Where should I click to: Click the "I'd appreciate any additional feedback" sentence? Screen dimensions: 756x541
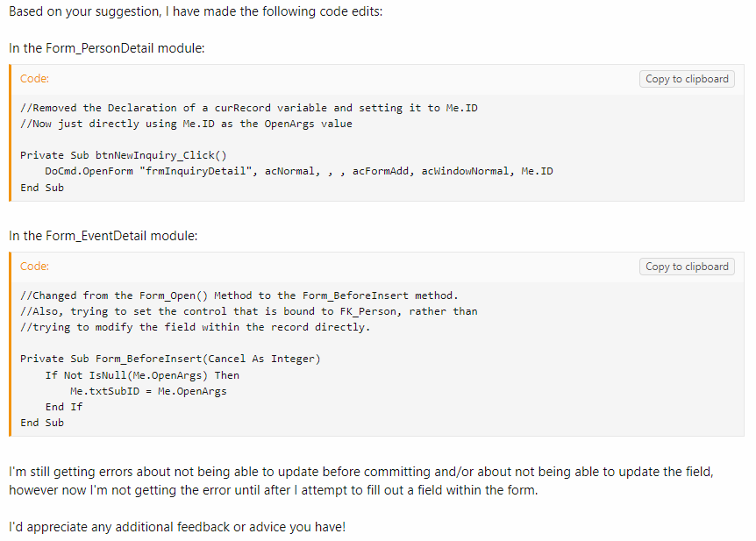pyautogui.click(x=176, y=527)
